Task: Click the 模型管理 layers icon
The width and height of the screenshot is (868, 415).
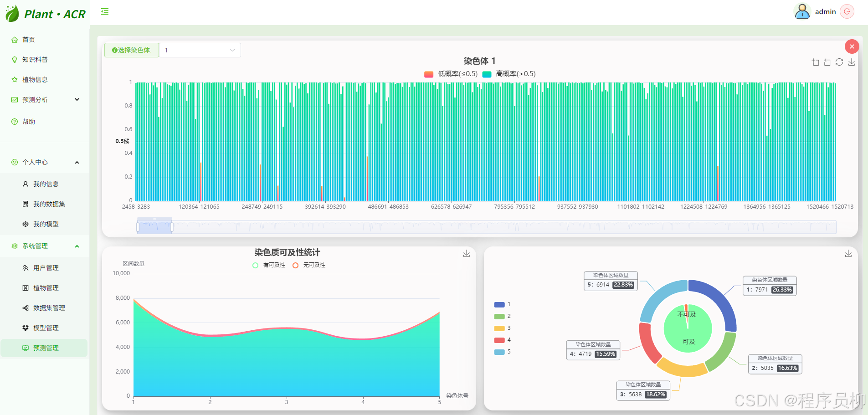Action: (26, 328)
